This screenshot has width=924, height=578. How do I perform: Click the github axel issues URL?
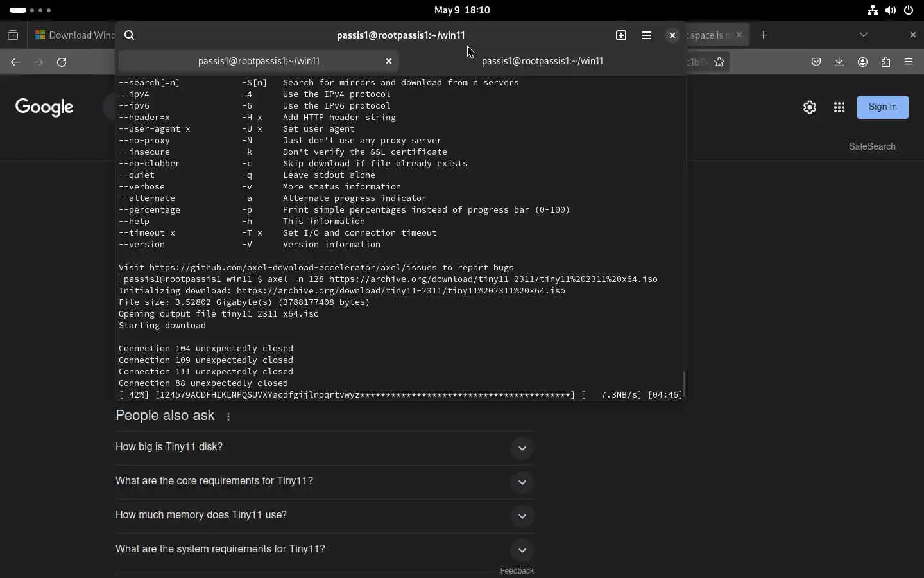pyautogui.click(x=293, y=268)
